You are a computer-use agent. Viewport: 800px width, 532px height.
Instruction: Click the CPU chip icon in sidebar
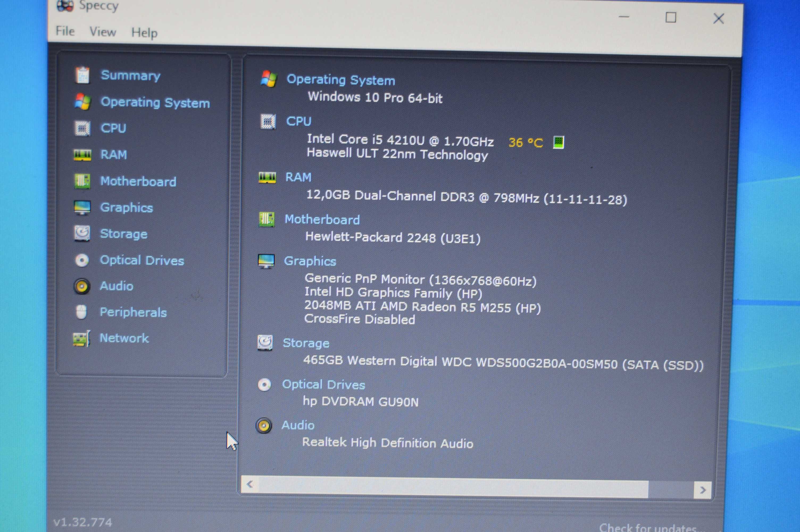(82, 128)
